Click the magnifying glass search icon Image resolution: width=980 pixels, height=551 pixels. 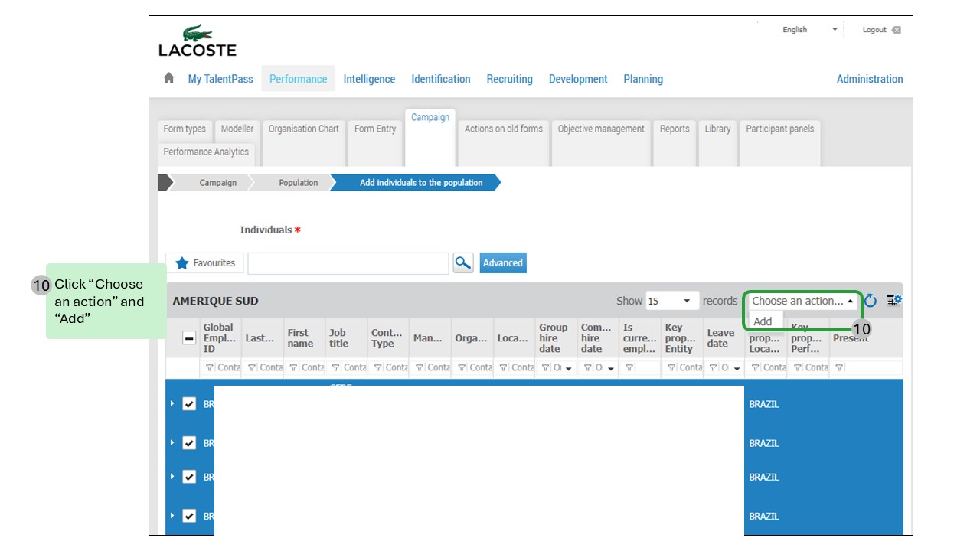pos(462,262)
